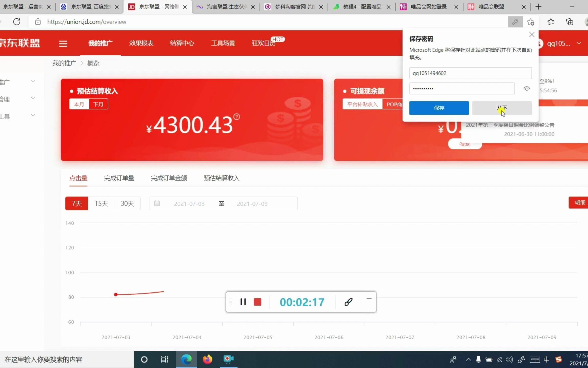Select 本月 in 预估结算收入 card
The image size is (588, 368).
[x=79, y=104]
